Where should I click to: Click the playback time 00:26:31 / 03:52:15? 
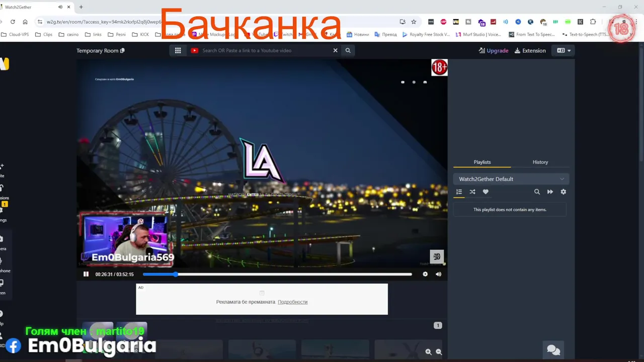coord(114,274)
